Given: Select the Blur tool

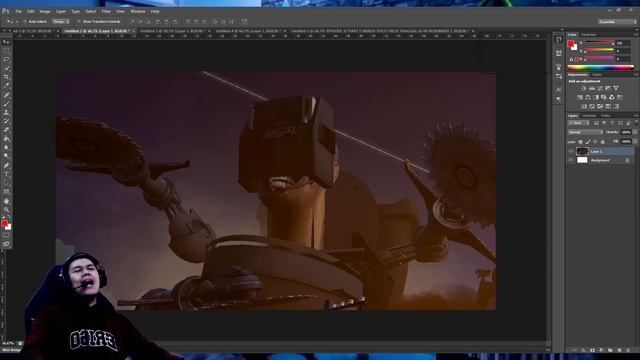Looking at the screenshot, I should tap(6, 147).
